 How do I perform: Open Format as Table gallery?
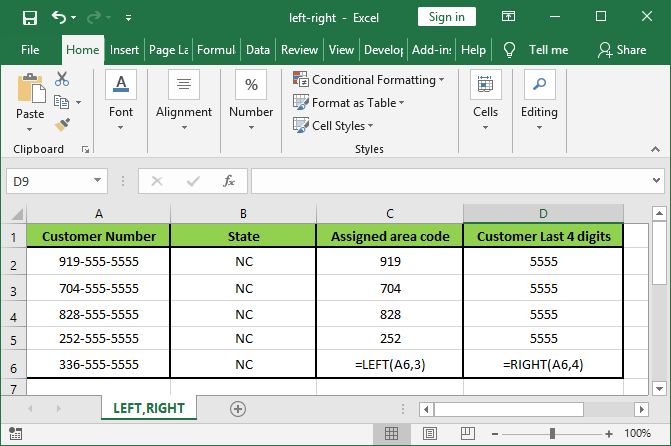349,103
